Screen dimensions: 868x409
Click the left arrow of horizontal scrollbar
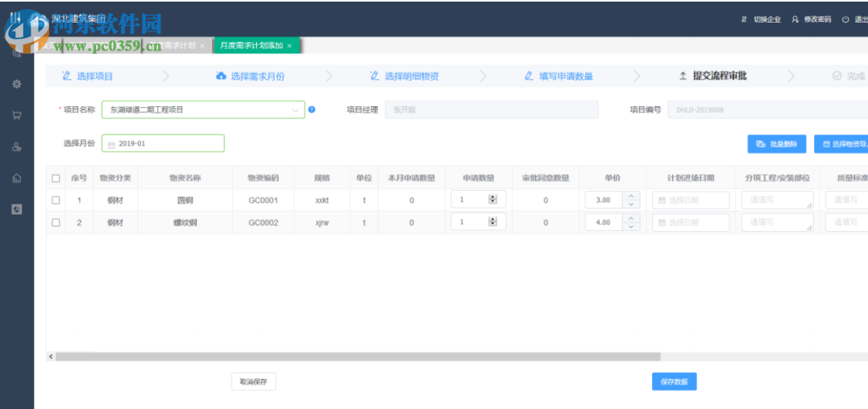(51, 357)
